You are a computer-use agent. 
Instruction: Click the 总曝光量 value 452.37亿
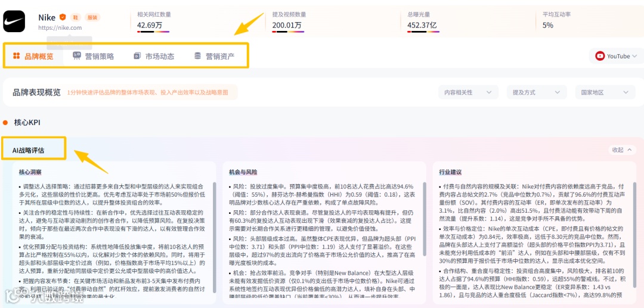click(x=422, y=25)
